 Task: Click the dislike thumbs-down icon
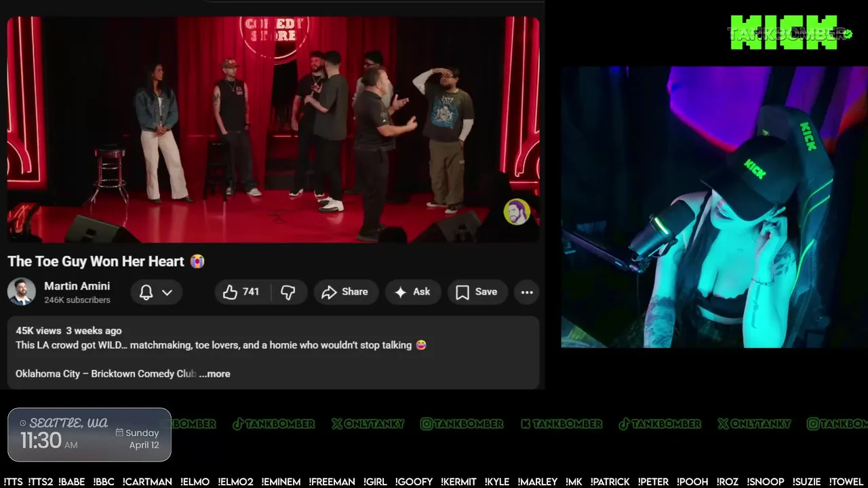288,292
